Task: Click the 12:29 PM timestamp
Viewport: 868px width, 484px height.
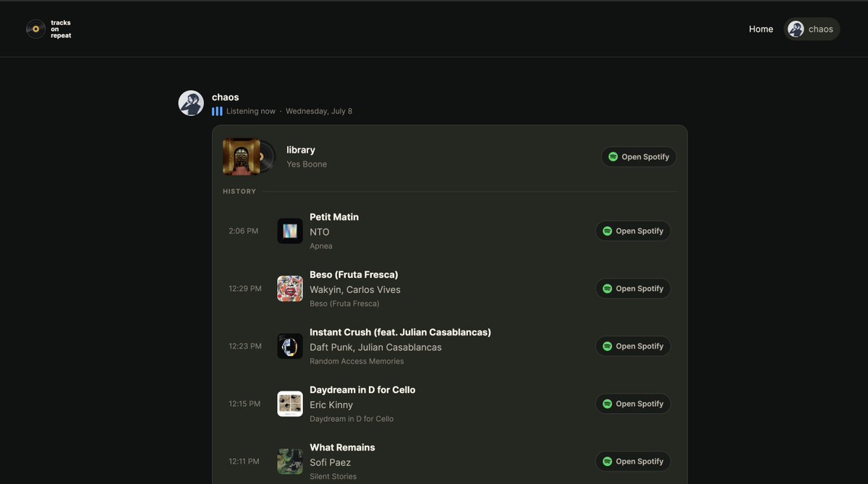Action: pyautogui.click(x=245, y=289)
